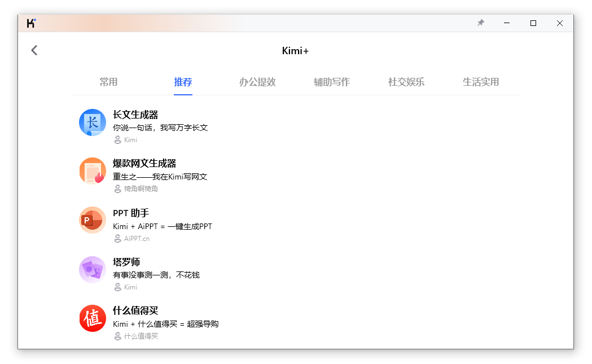Close the Kimi window
592x364 pixels.
click(x=560, y=23)
